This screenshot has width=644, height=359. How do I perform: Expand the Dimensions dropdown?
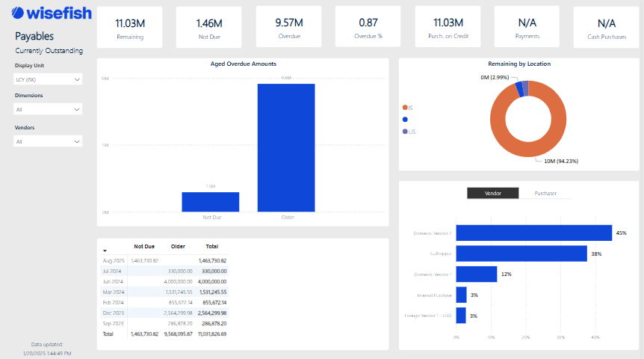coord(49,109)
